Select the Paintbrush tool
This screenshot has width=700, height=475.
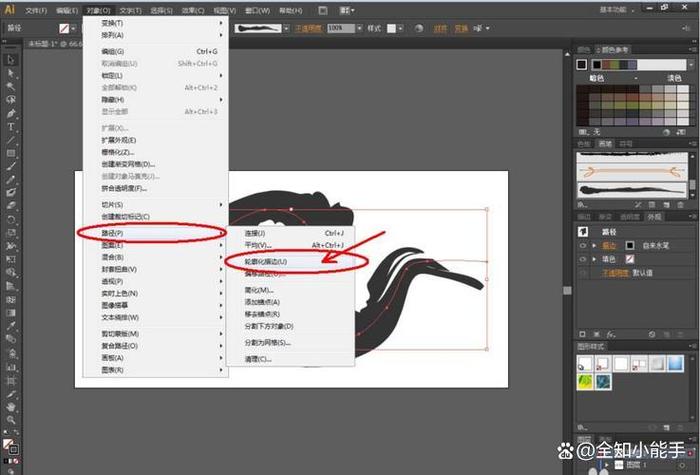[x=11, y=166]
